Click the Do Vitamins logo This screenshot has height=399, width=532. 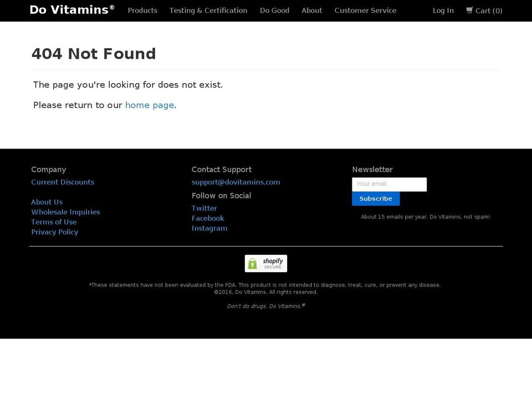72,10
